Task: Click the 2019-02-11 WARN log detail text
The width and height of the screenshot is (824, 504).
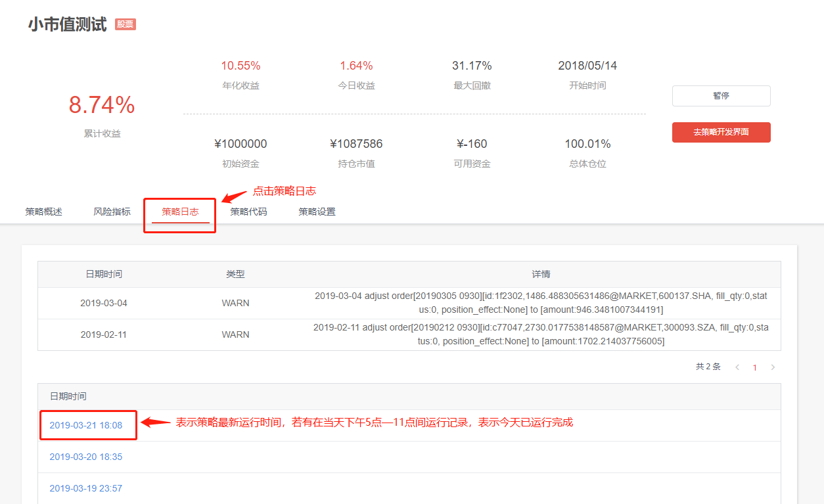Action: point(541,334)
